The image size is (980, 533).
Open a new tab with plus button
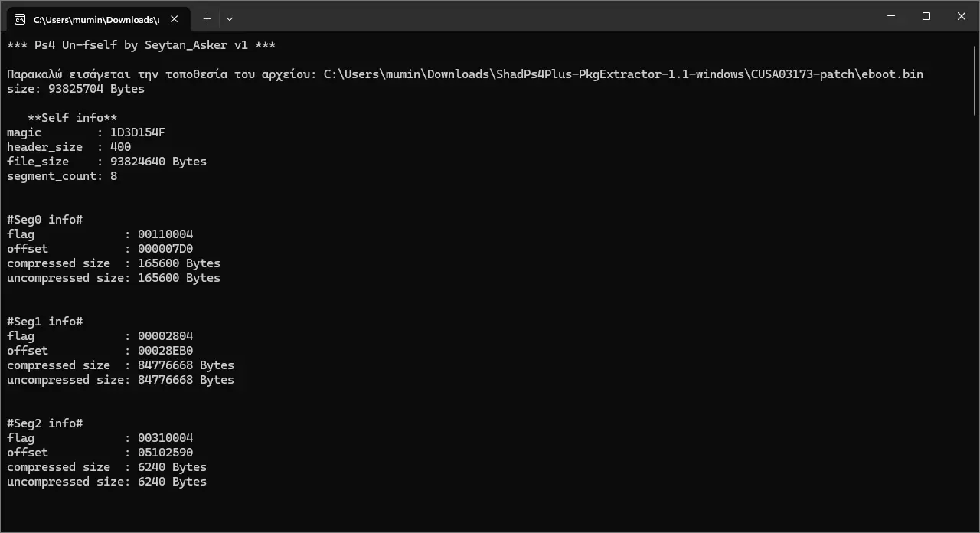(207, 18)
